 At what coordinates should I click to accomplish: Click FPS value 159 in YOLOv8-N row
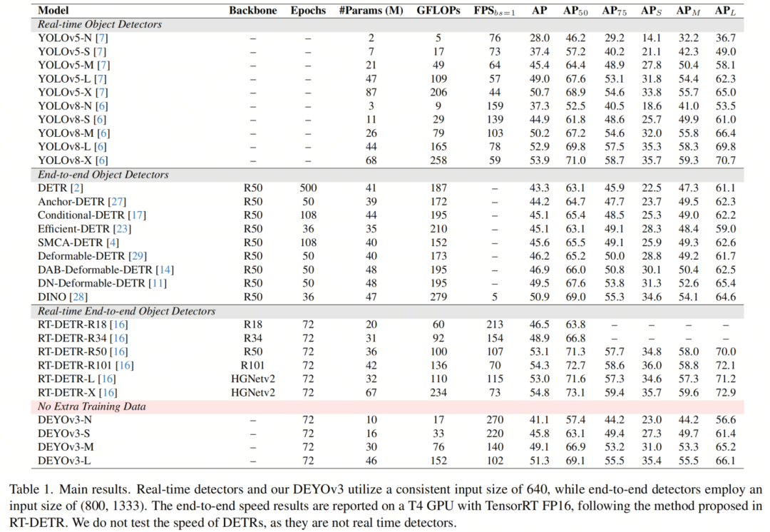pyautogui.click(x=495, y=106)
